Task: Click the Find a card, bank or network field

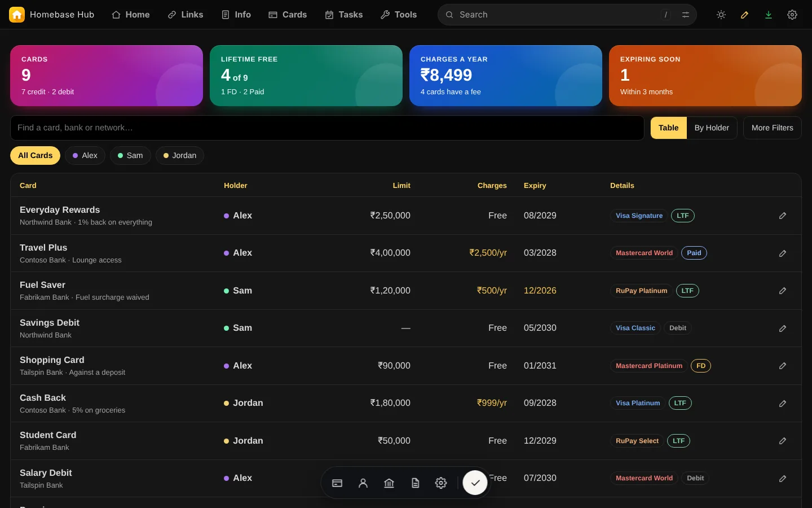Action: (x=327, y=128)
